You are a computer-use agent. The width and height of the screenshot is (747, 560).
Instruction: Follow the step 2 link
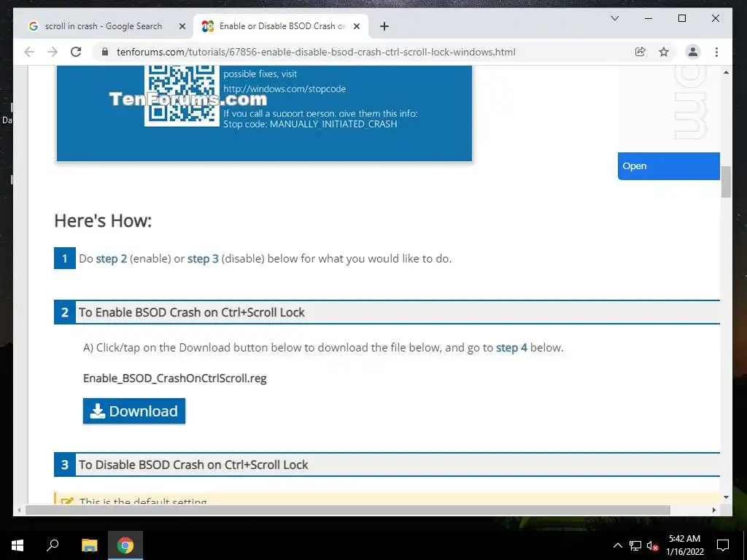click(112, 259)
